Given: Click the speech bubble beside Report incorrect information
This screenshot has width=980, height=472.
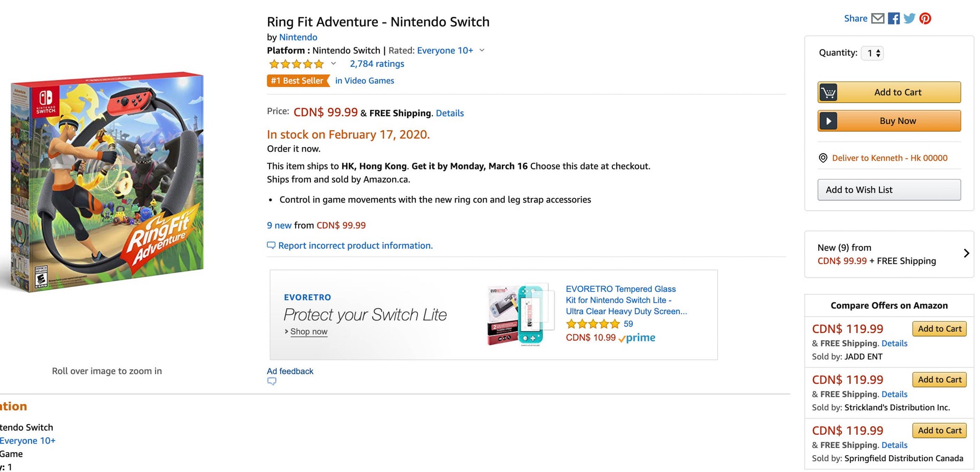Looking at the screenshot, I should (271, 245).
